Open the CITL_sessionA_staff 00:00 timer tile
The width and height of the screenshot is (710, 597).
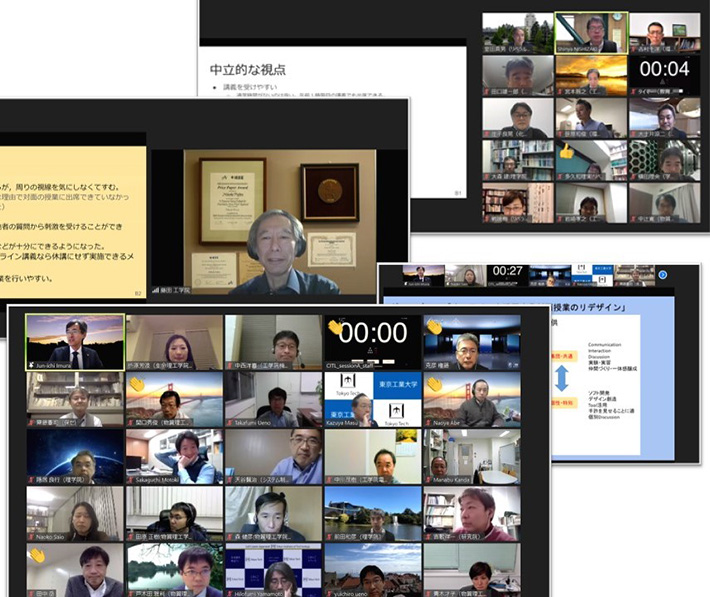click(x=372, y=342)
